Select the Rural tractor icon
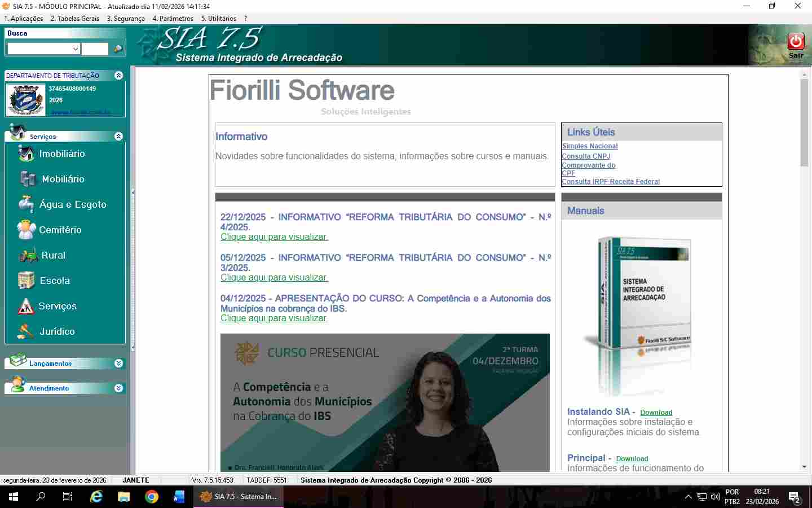Viewport: 812px width, 508px height. [x=28, y=255]
